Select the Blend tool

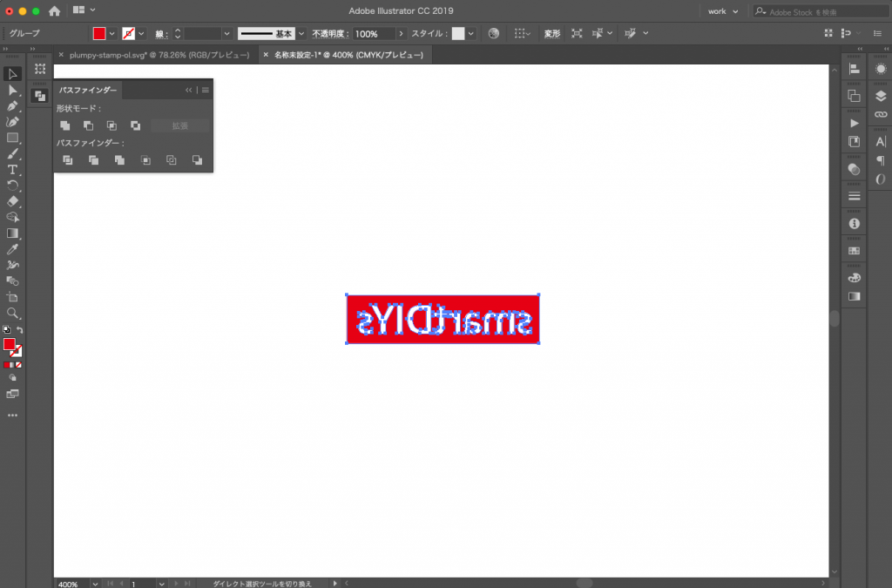point(12,280)
